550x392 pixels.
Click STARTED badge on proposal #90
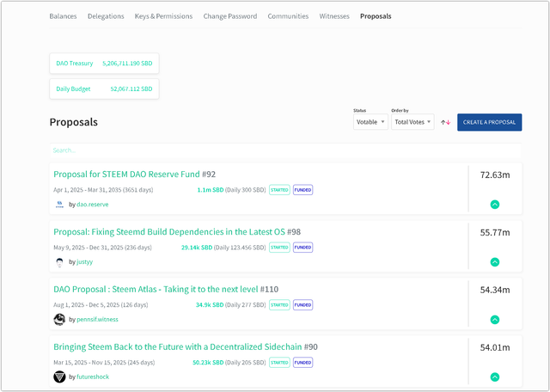tap(279, 363)
